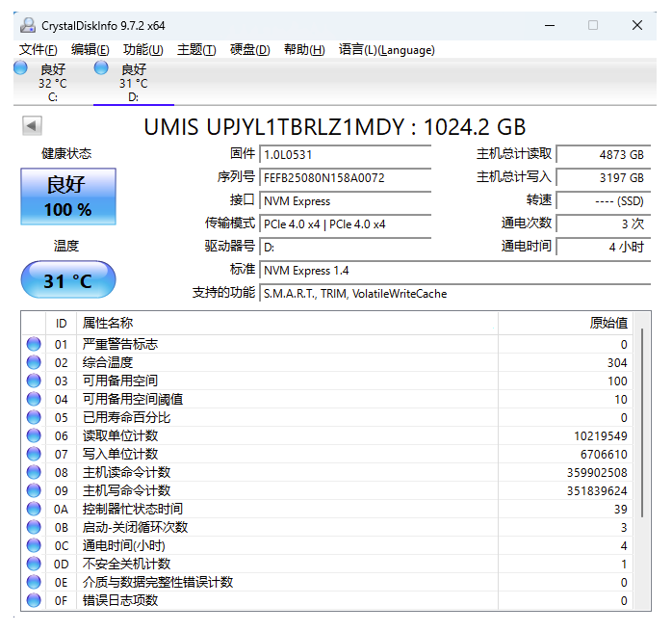Open the 硬盘(D) menu
This screenshot has width=672, height=631.
point(250,50)
